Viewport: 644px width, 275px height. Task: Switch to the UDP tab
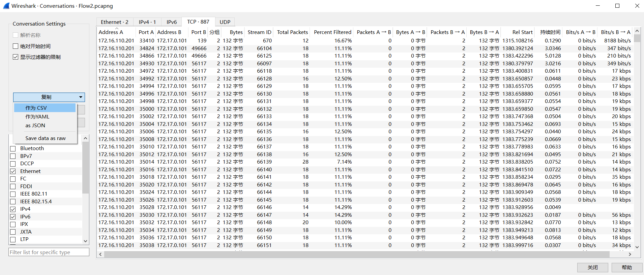point(225,22)
